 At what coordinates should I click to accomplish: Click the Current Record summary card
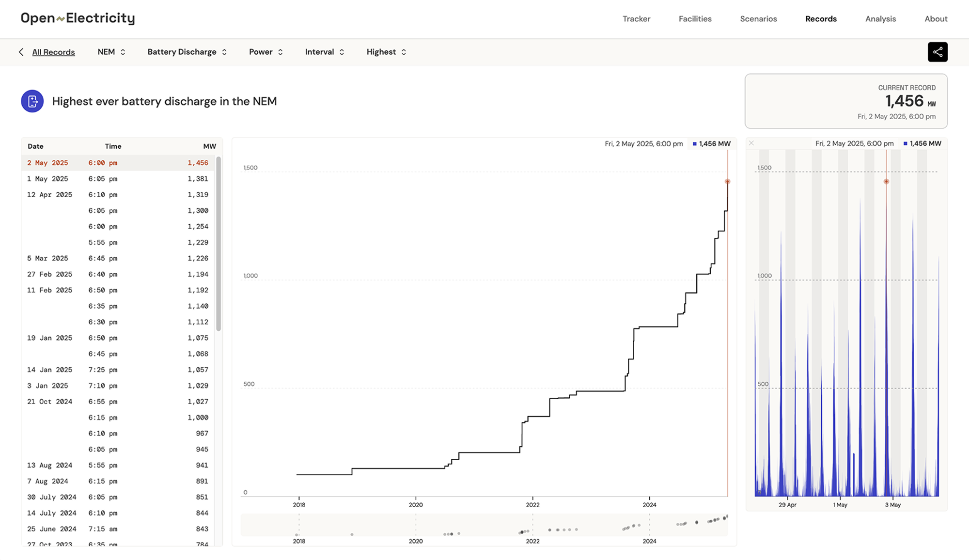click(x=845, y=101)
